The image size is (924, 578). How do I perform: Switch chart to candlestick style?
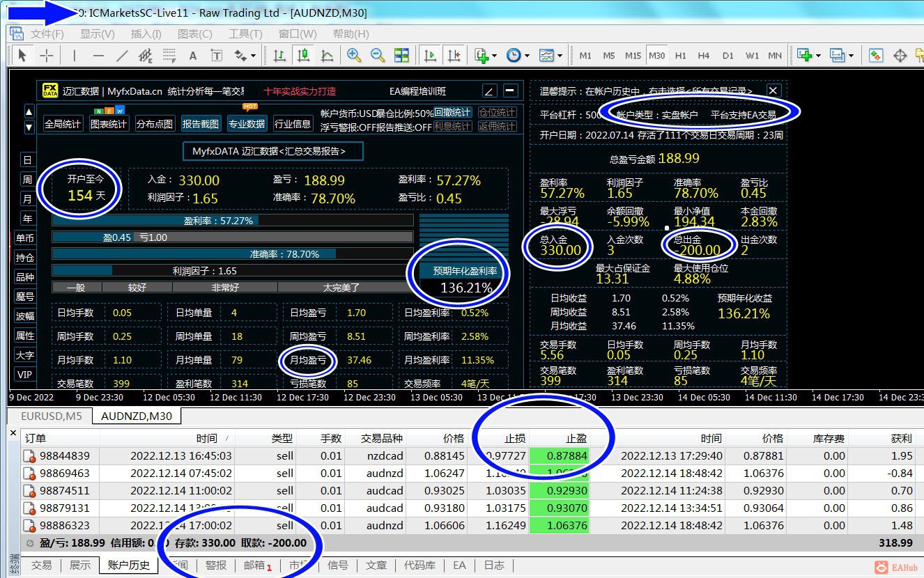303,56
